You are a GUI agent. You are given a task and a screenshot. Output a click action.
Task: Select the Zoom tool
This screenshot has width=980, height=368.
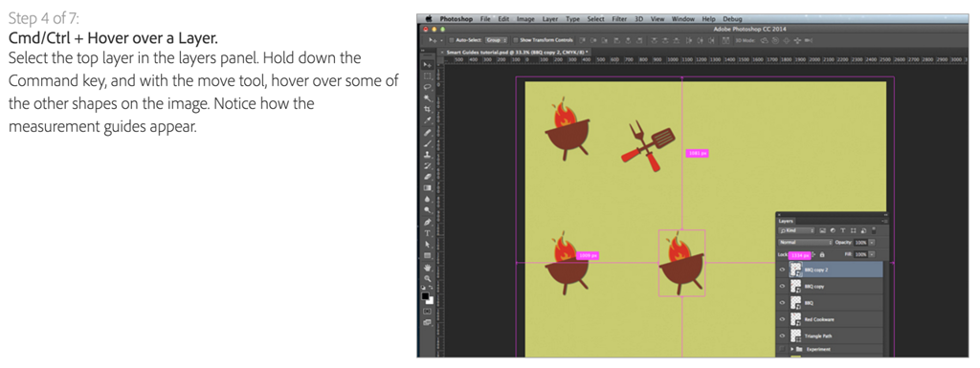428,279
